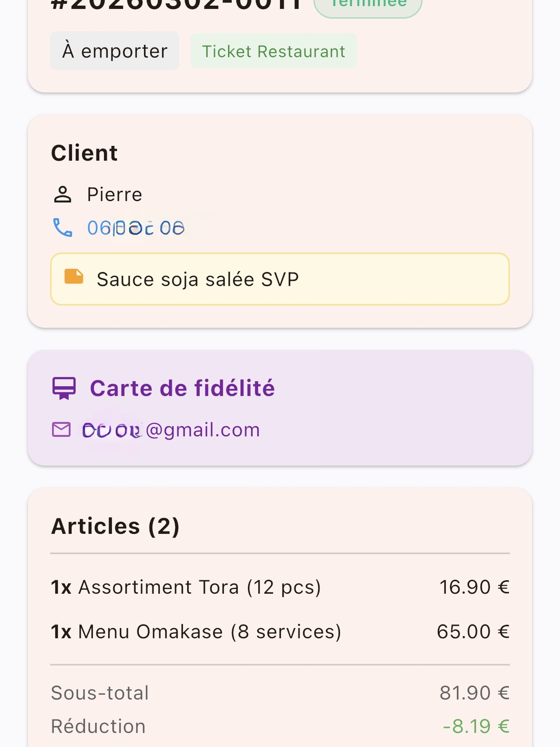Tap the Sous-total row
This screenshot has height=747, width=560.
[280, 693]
